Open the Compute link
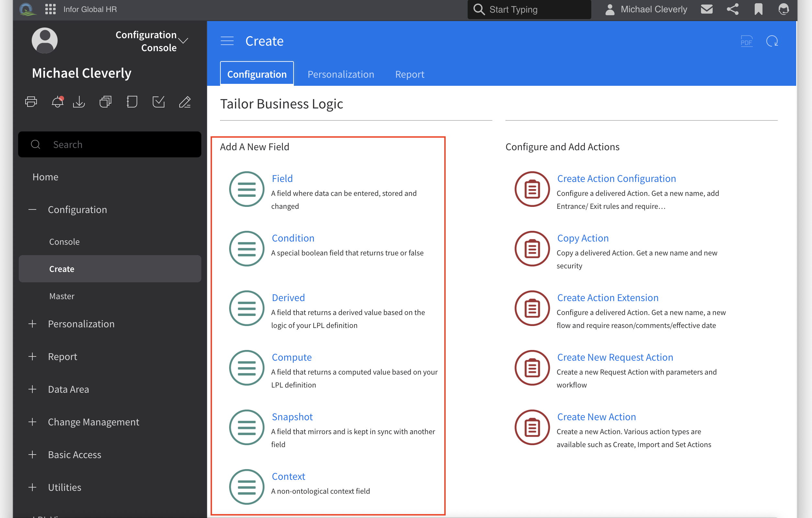Image resolution: width=812 pixels, height=518 pixels. 292,357
